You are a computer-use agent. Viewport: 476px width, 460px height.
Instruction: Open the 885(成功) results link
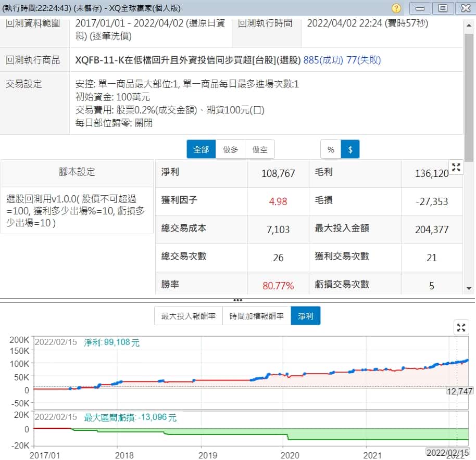323,60
